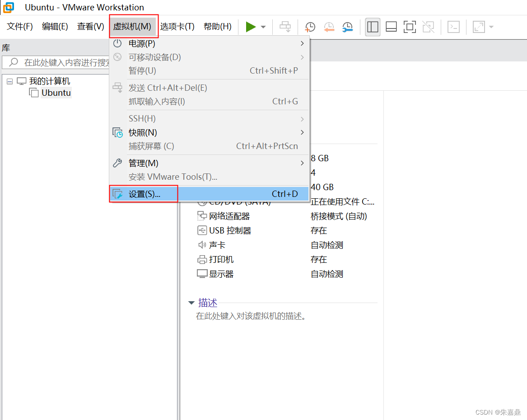Viewport: 527px width, 420px height.
Task: Take a snapshot with the clock-plus icon
Action: click(x=310, y=27)
